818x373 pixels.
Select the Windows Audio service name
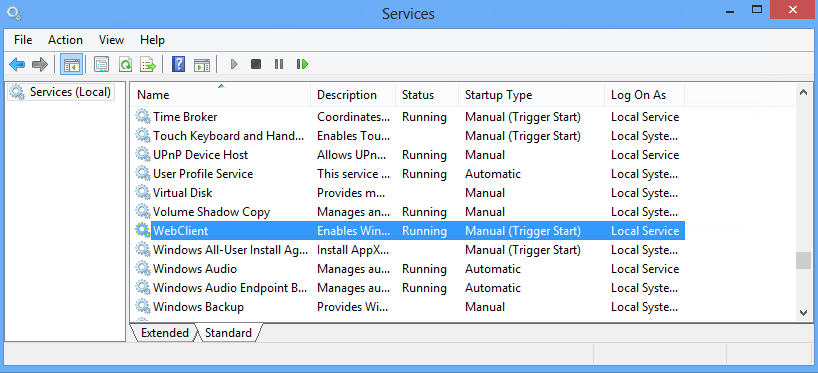195,269
